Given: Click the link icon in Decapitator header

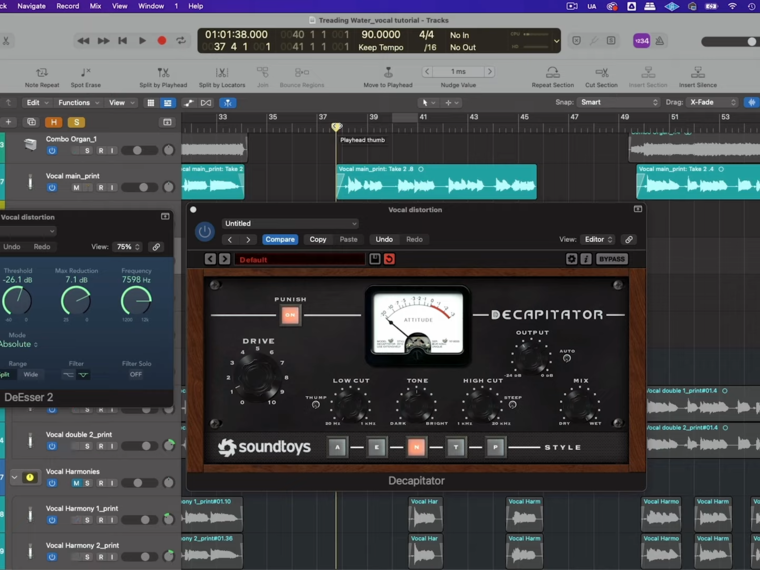Looking at the screenshot, I should [x=628, y=240].
